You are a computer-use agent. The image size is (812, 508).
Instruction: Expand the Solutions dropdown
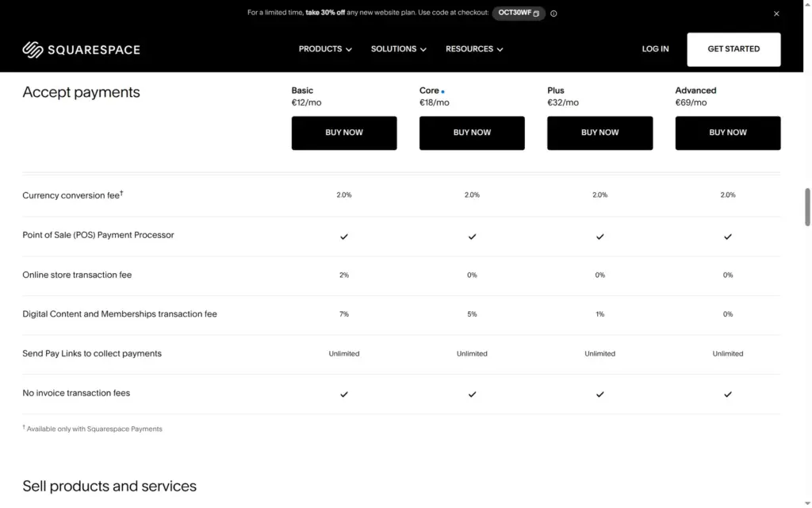pyautogui.click(x=398, y=48)
